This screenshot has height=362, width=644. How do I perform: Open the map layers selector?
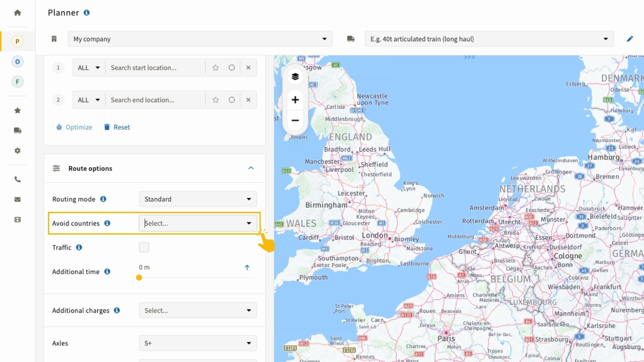pos(295,77)
